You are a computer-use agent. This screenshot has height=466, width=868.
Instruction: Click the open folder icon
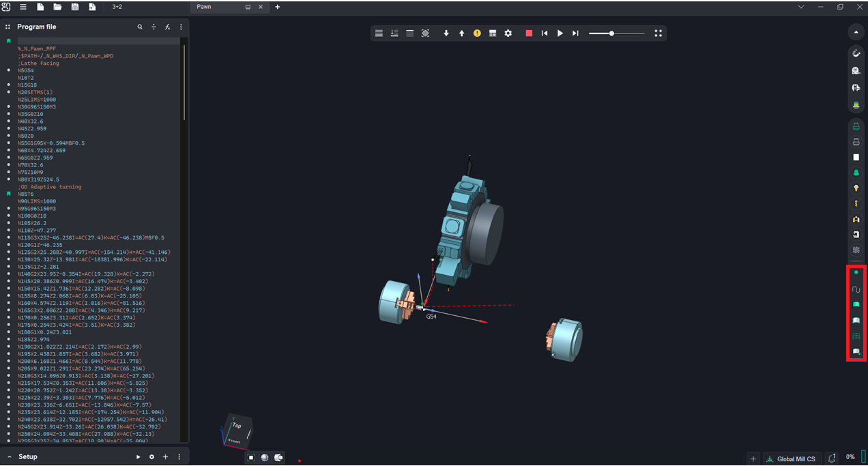coord(57,7)
